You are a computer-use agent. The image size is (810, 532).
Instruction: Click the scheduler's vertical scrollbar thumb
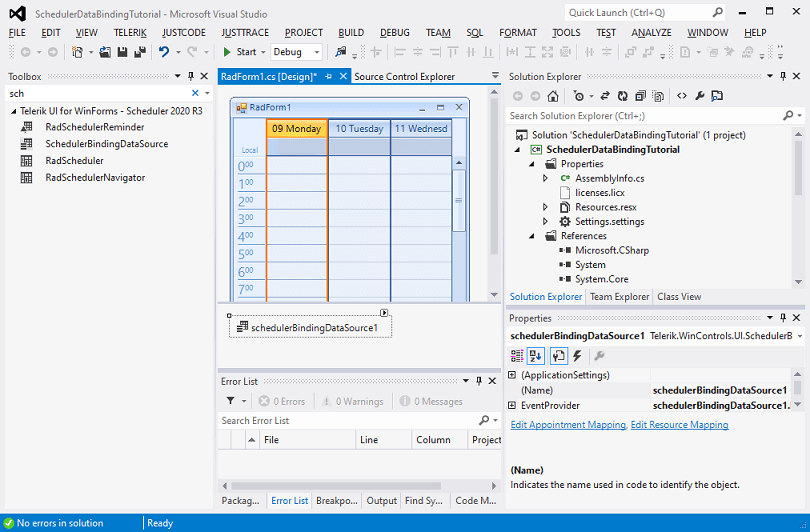[x=458, y=201]
